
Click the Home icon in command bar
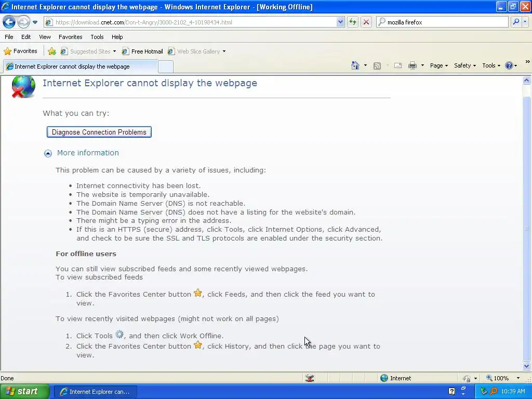click(x=355, y=65)
